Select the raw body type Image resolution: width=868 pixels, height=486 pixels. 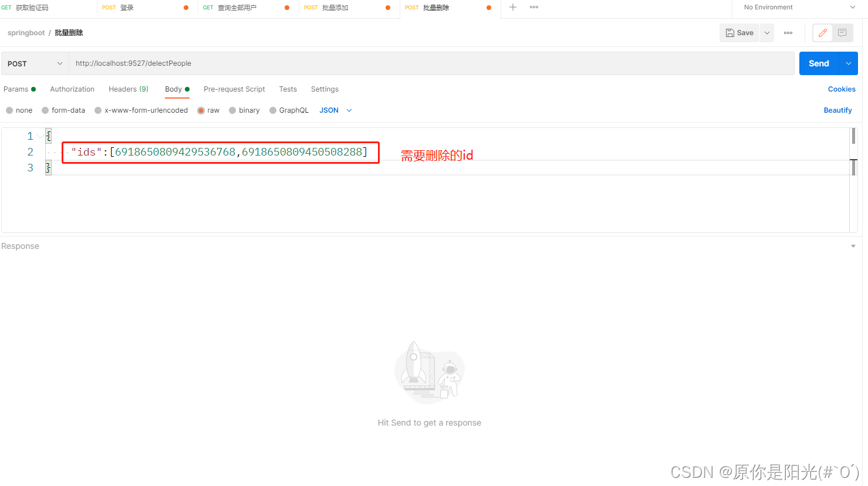208,110
